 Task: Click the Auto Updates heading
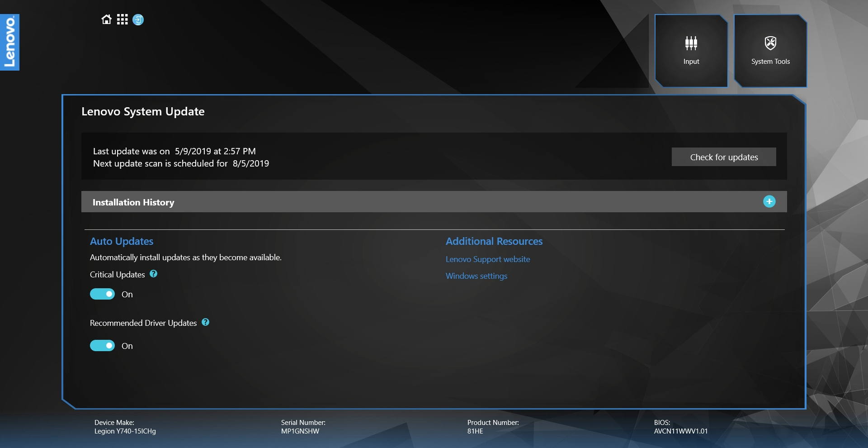point(122,241)
